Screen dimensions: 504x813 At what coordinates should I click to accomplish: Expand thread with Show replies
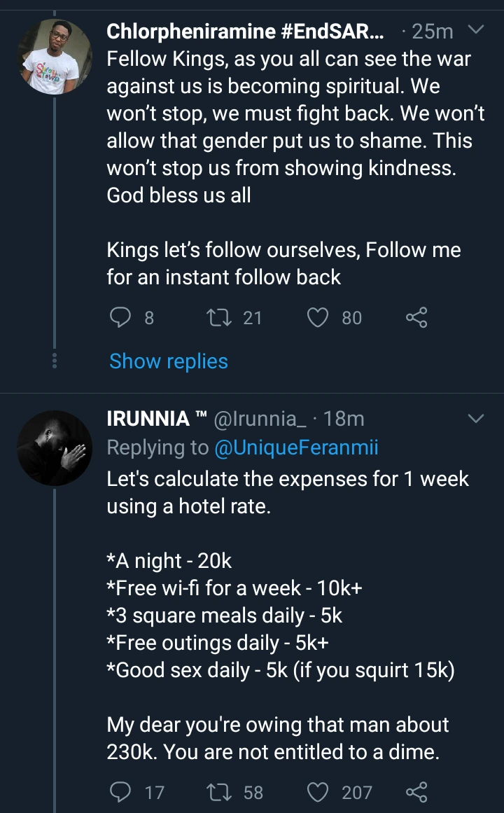[x=169, y=361]
